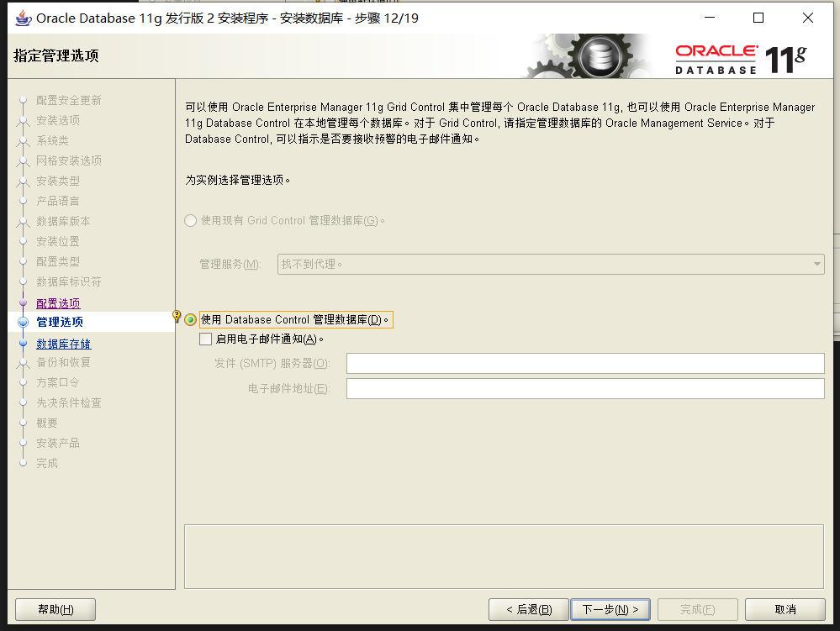Click the Oracle Database 11g logo
This screenshot has width=840, height=631.
tap(740, 58)
